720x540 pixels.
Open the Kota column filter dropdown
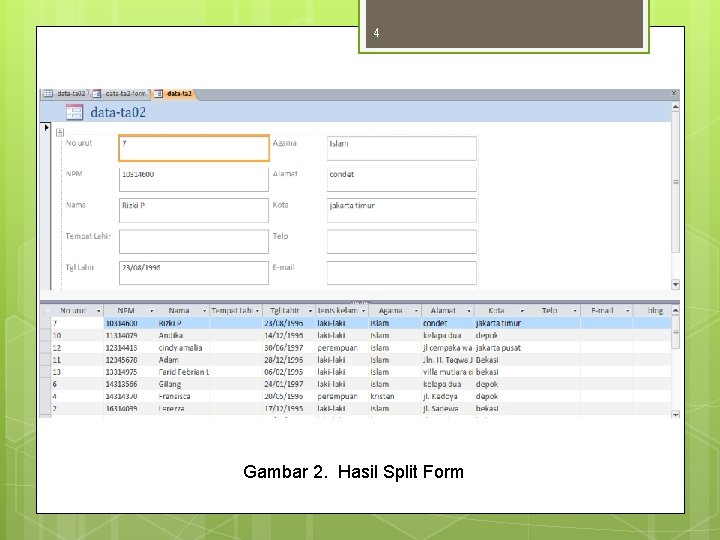[x=522, y=311]
